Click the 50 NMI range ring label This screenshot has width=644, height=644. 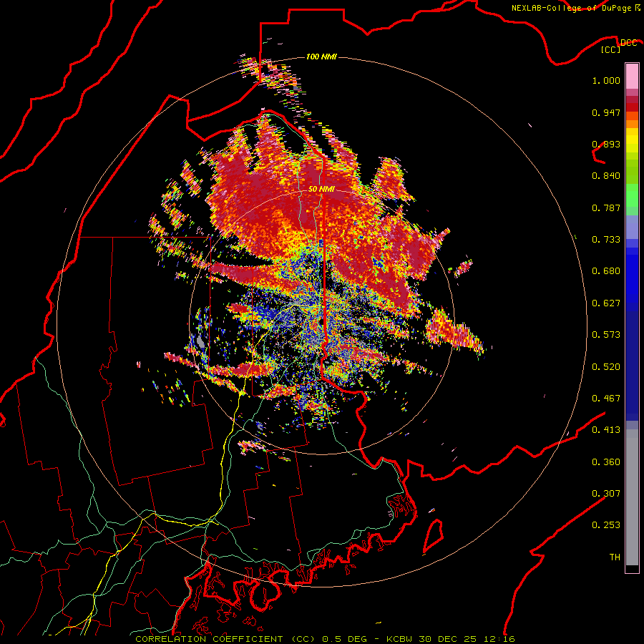point(321,190)
